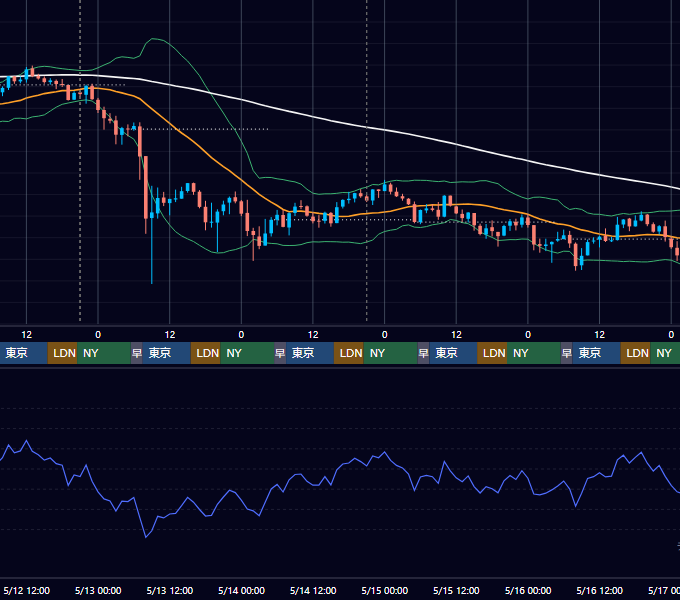Pick the 東京 session block for 5/15
680x600 pixels.
tap(453, 353)
